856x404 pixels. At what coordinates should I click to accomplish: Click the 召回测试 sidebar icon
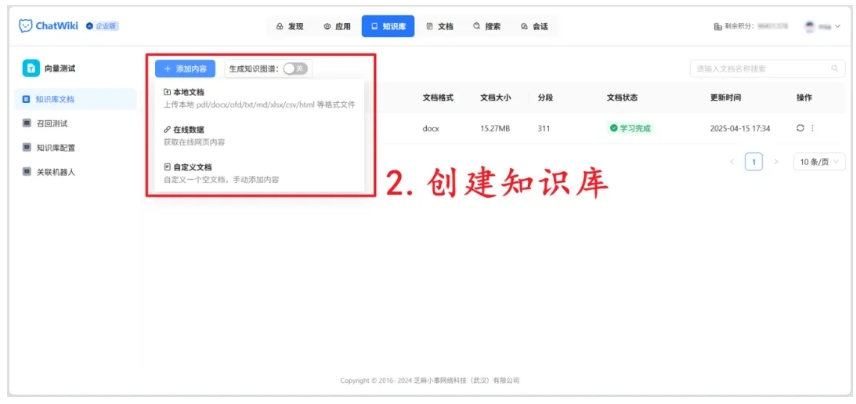point(26,123)
